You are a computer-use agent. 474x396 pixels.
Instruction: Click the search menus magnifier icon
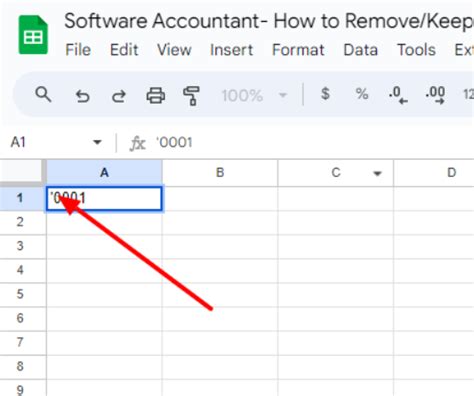(x=43, y=95)
